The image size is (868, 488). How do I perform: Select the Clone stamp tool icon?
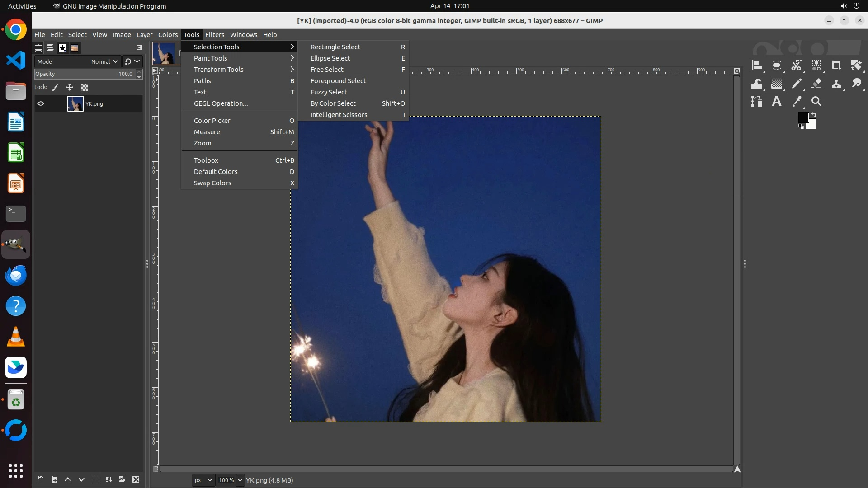point(836,84)
